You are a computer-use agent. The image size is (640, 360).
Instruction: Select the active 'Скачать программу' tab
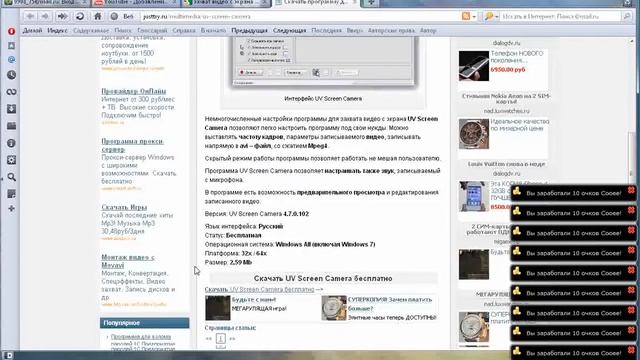tap(315, 3)
